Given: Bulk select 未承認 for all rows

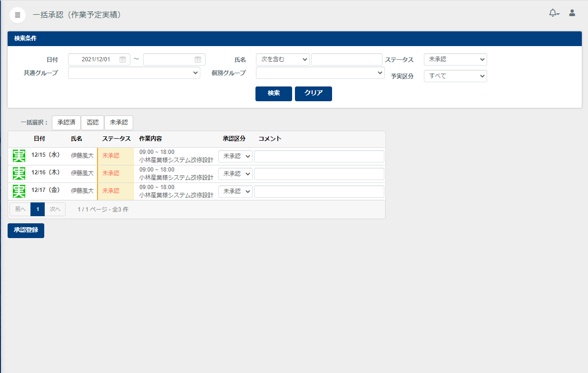Looking at the screenshot, I should click(118, 123).
